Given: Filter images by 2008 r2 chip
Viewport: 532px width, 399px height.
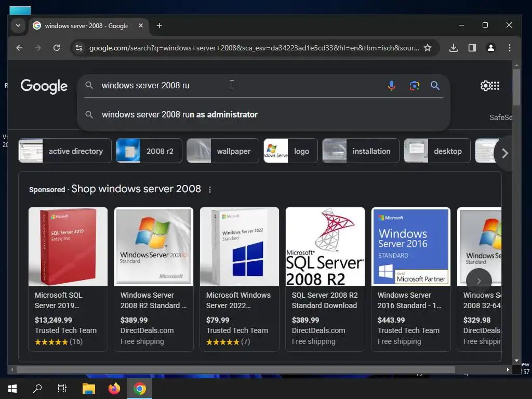Looking at the screenshot, I should [x=149, y=151].
